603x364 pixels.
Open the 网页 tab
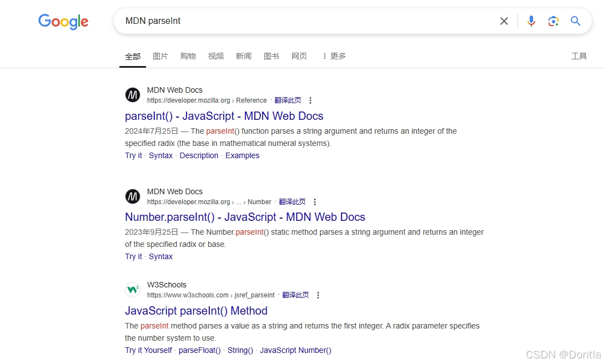click(299, 56)
